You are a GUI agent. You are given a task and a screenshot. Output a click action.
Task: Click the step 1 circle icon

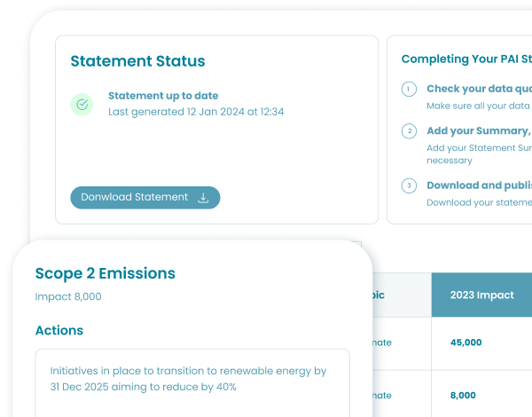click(x=409, y=89)
